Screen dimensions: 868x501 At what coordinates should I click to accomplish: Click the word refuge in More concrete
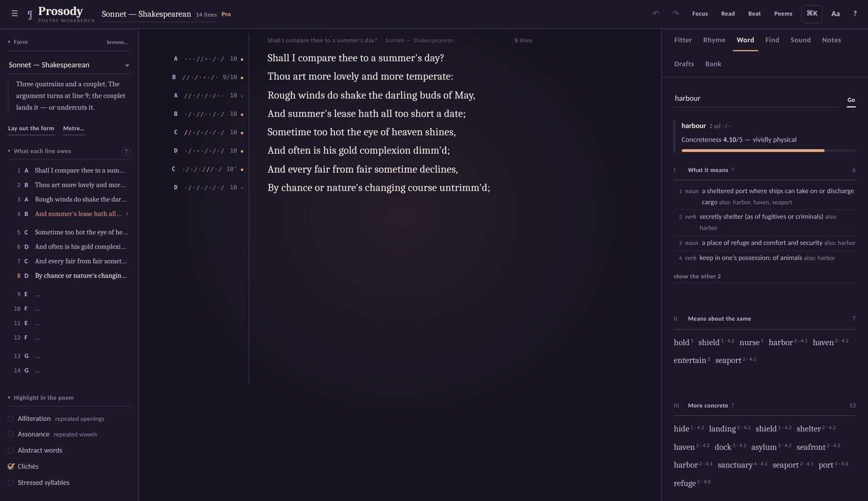tap(684, 483)
